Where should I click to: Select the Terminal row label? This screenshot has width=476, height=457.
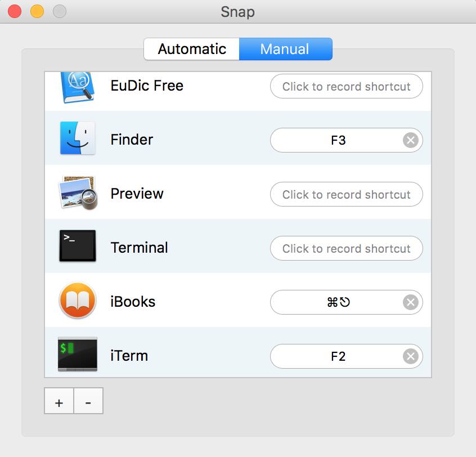tap(139, 248)
